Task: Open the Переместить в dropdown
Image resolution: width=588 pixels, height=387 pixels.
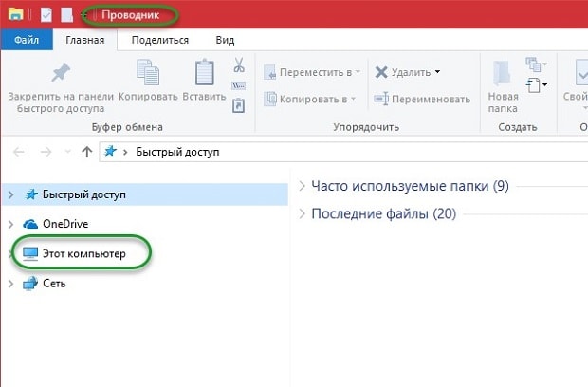Action: pyautogui.click(x=311, y=72)
